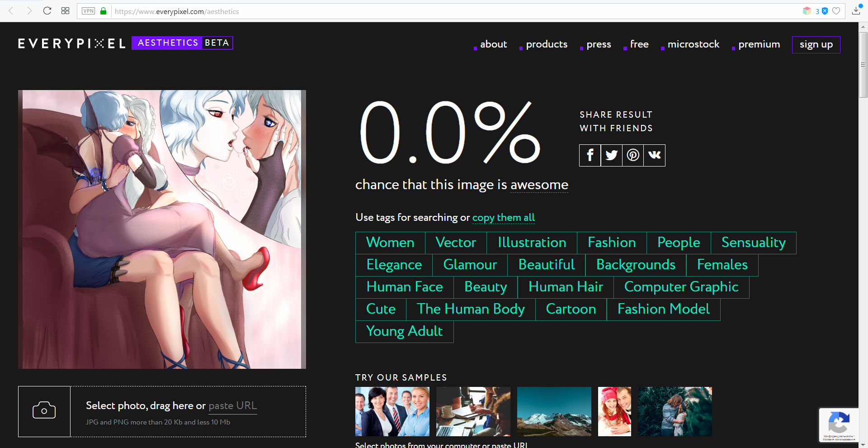Select the Human Face tag
The image size is (868, 448).
(x=405, y=287)
